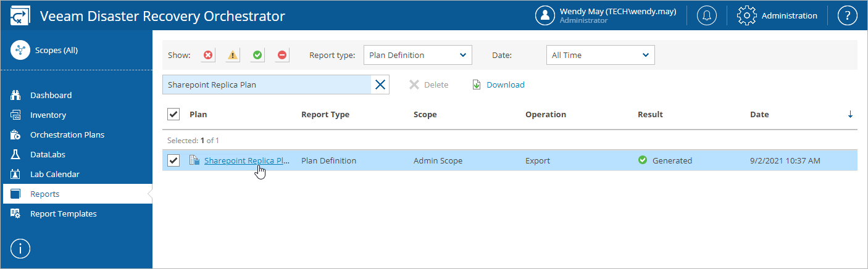The width and height of the screenshot is (868, 269).
Task: Click the document icon of Sharepoint Replica row
Action: coord(194,160)
